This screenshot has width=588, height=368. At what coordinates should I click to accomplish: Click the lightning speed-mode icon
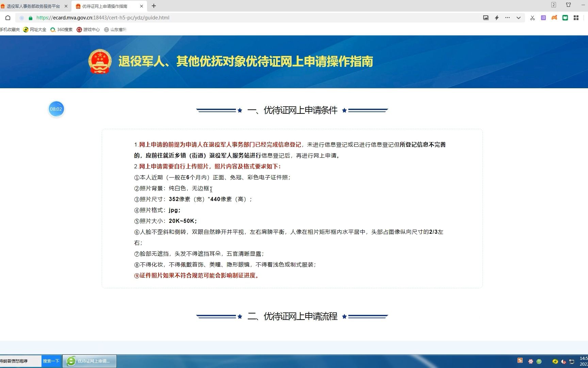click(x=497, y=18)
